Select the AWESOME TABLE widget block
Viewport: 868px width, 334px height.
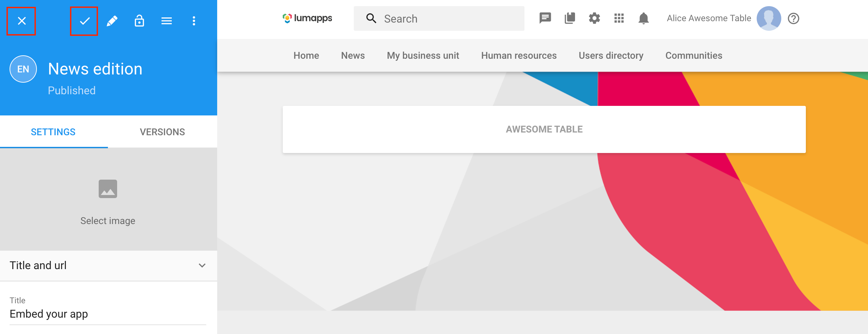pos(544,129)
